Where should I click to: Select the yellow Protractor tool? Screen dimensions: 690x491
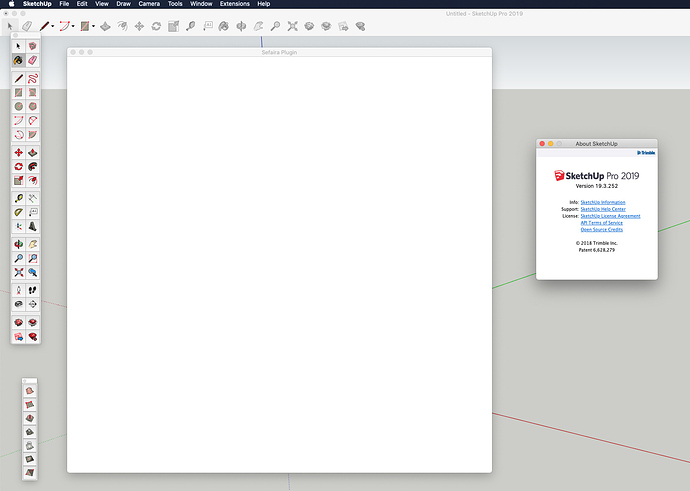click(18, 213)
